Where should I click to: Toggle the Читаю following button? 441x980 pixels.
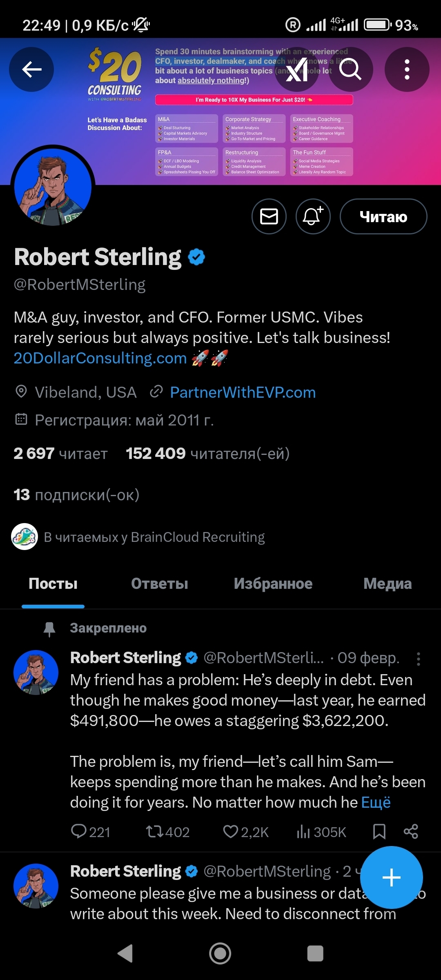pos(383,216)
